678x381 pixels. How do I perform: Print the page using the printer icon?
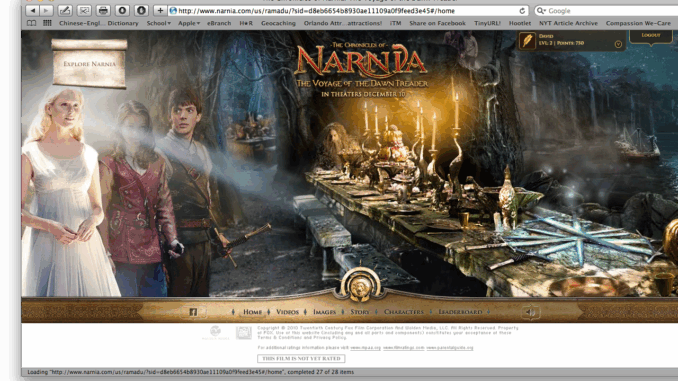[x=103, y=10]
